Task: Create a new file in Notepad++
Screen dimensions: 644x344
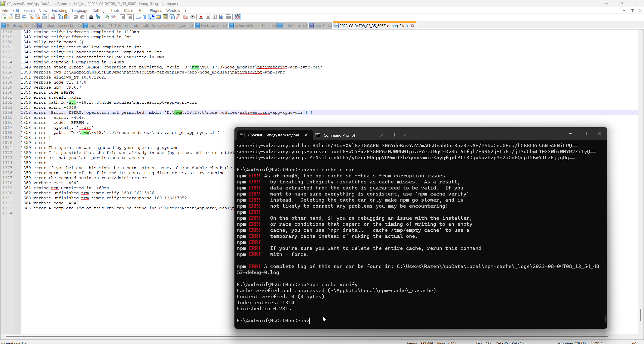Action: tap(4, 17)
